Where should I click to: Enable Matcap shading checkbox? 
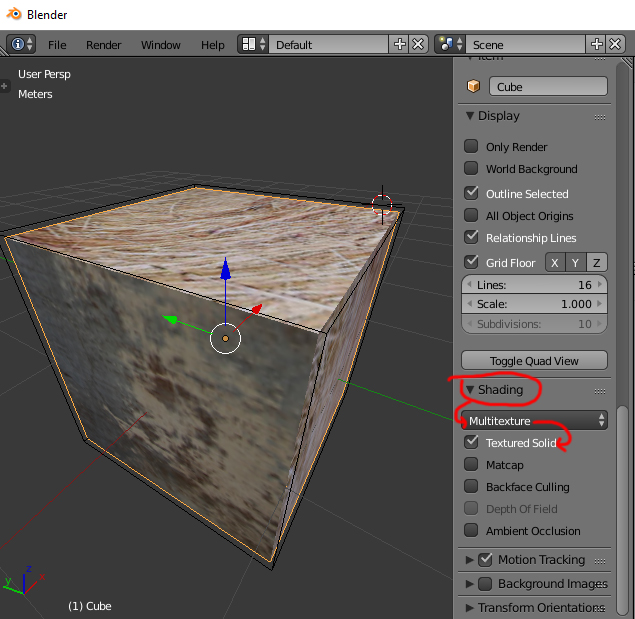point(471,464)
